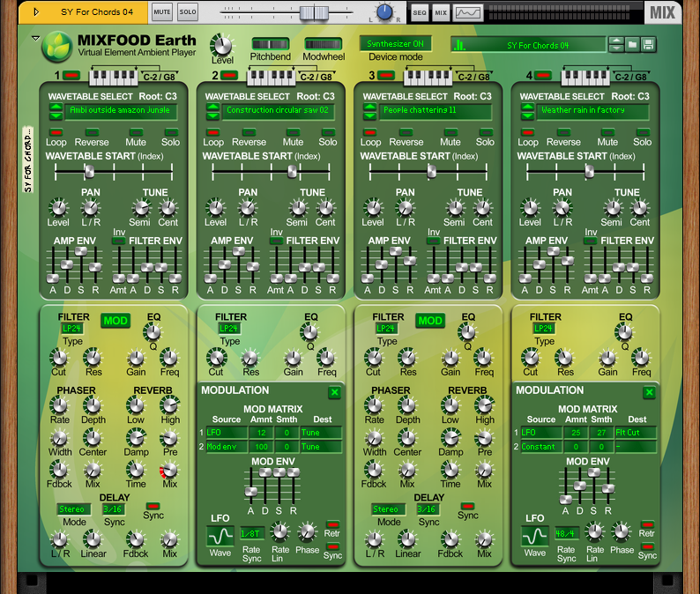Viewport: 700px width, 594px height.
Task: Turn the master Level knob
Action: [222, 46]
